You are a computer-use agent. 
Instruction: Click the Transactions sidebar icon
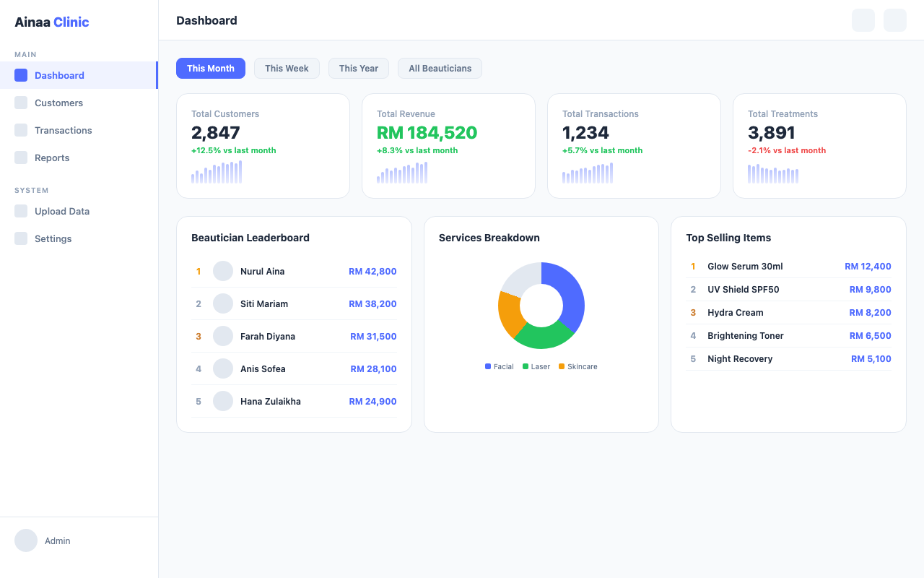coord(21,130)
